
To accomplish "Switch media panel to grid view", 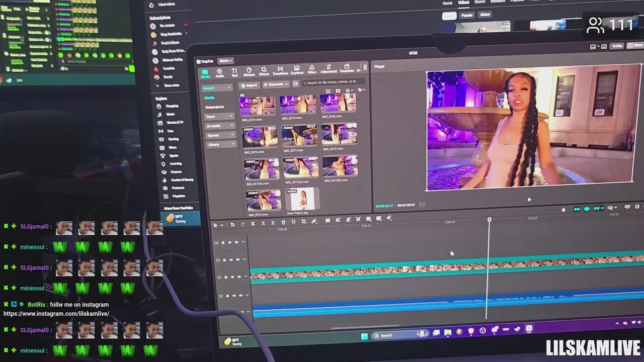I will tap(338, 91).
